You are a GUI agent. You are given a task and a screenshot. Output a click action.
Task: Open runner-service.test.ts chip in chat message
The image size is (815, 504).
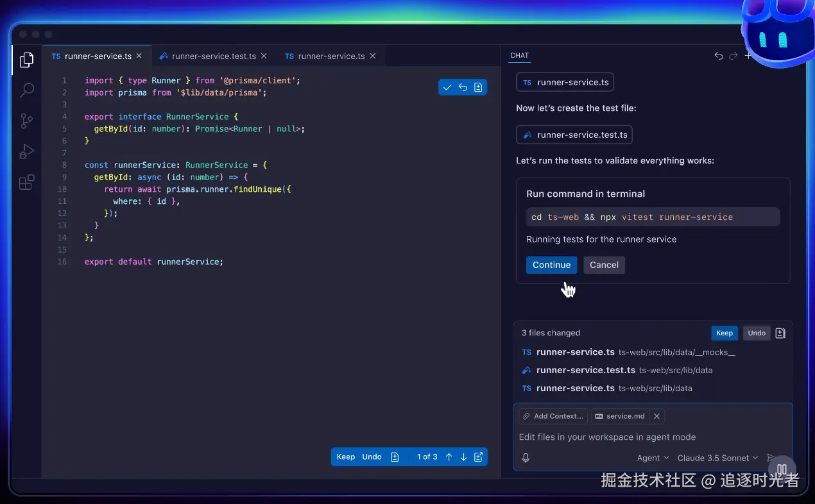point(574,135)
